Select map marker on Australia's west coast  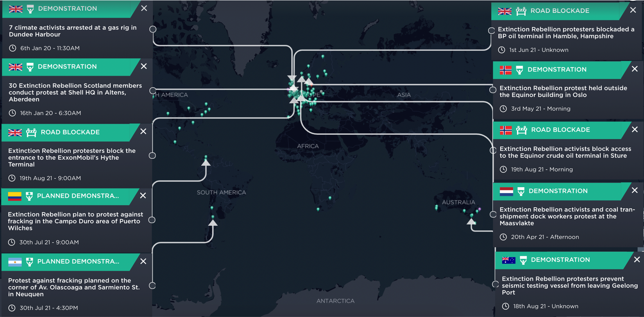(x=436, y=207)
